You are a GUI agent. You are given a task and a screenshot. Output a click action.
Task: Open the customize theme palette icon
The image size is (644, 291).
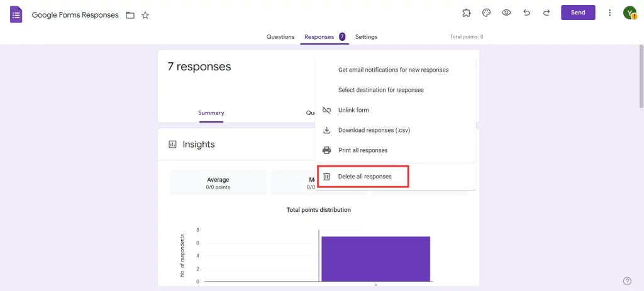486,13
